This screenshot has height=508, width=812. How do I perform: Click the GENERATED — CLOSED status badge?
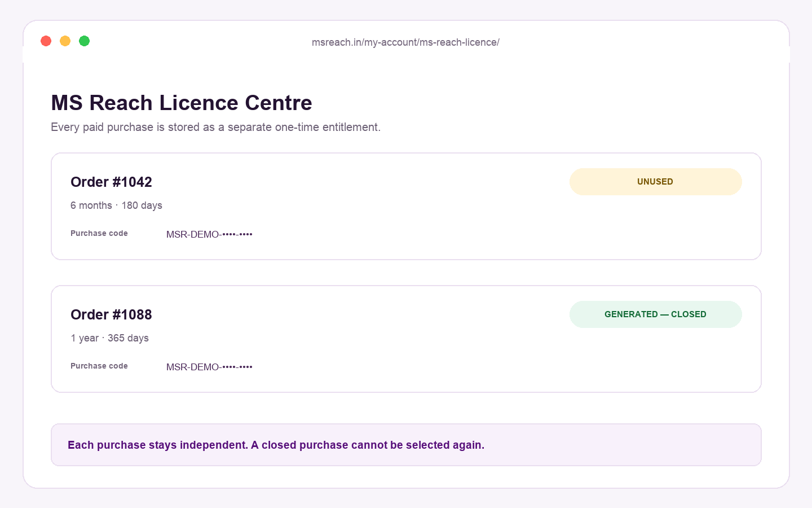coord(655,314)
